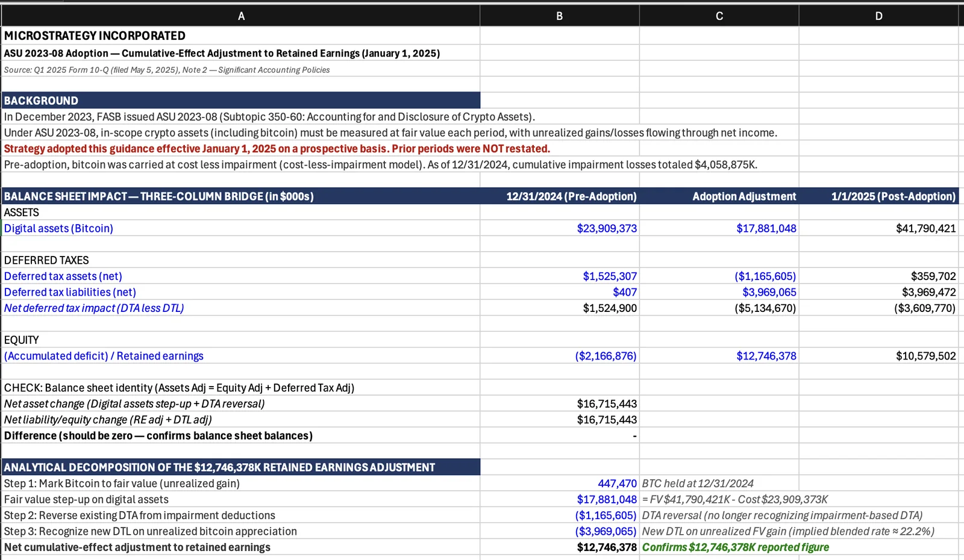
Task: Click the $1,524,900 net deferred tax cell
Action: (560, 308)
